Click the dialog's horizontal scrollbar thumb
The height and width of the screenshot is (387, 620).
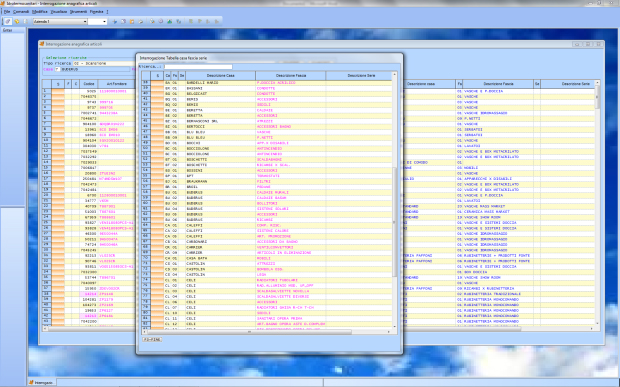coord(249,332)
